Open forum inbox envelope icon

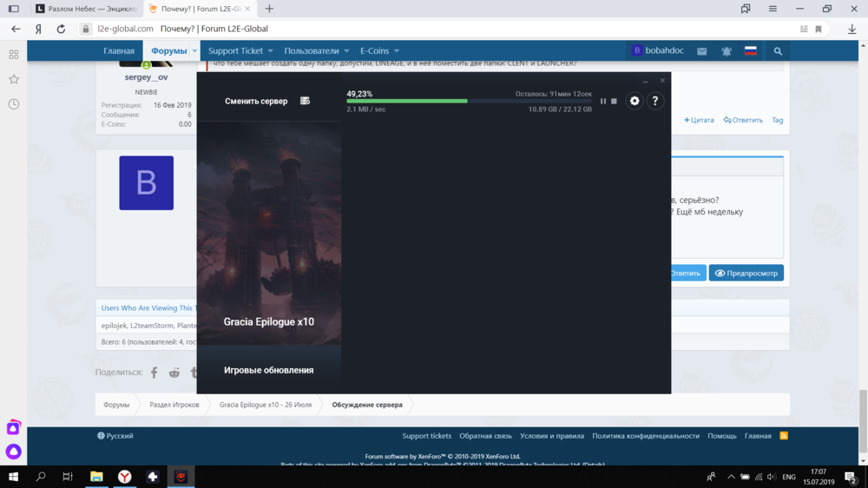pos(702,51)
